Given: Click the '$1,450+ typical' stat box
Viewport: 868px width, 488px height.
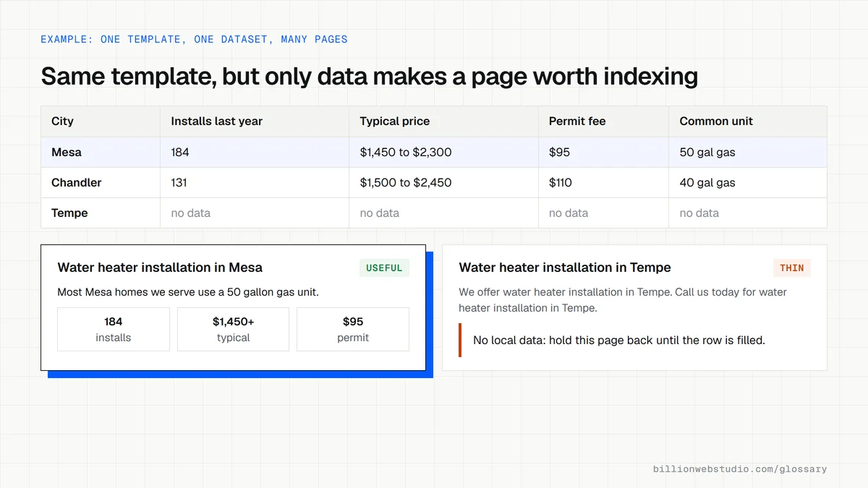Looking at the screenshot, I should coord(233,330).
